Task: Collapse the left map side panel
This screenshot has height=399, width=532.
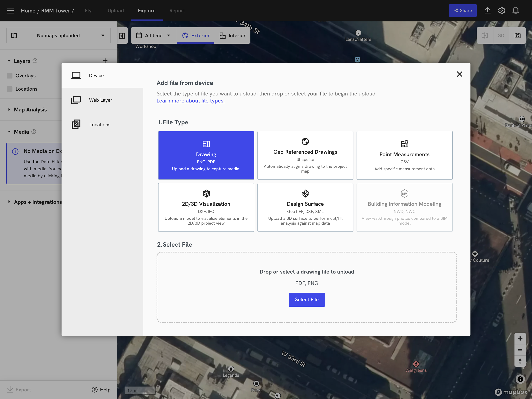Action: tap(122, 35)
